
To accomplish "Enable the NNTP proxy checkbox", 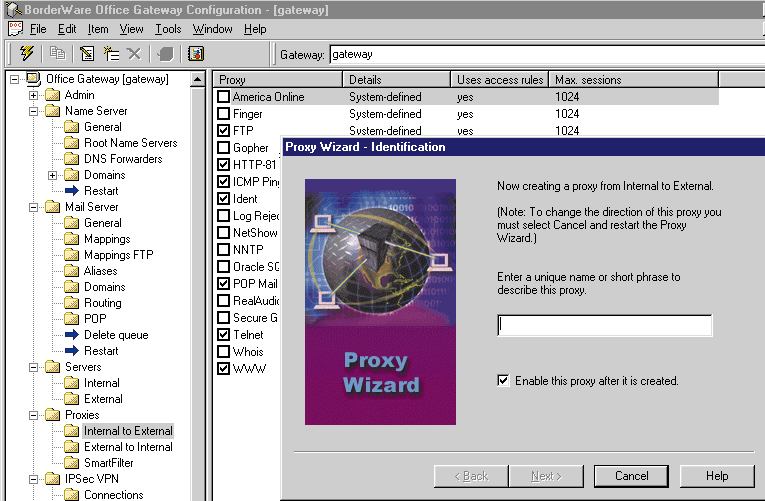I will tap(223, 250).
